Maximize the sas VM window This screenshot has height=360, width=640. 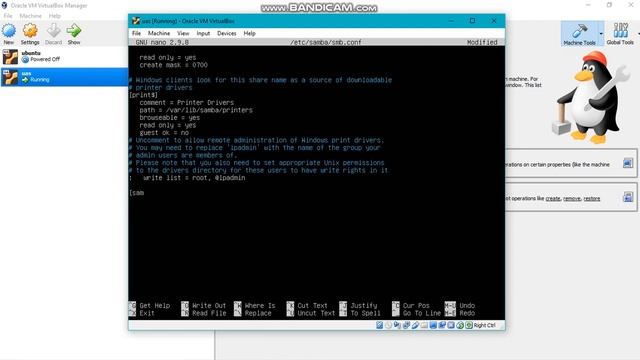point(472,20)
